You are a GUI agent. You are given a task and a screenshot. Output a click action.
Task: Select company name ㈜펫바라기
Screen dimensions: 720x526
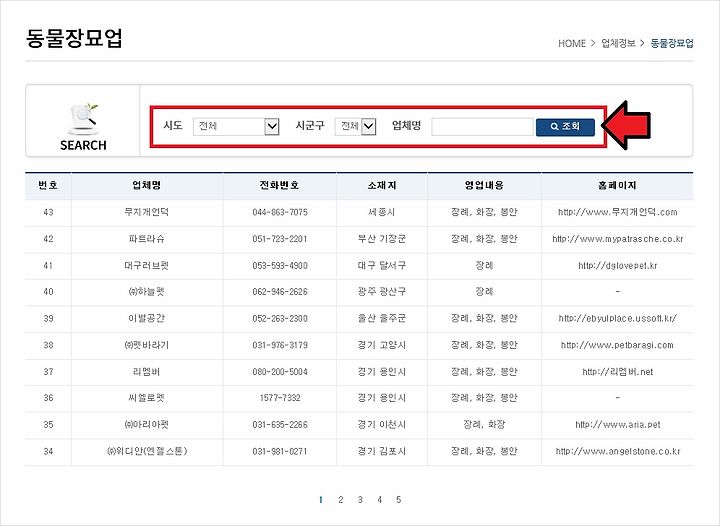(146, 345)
